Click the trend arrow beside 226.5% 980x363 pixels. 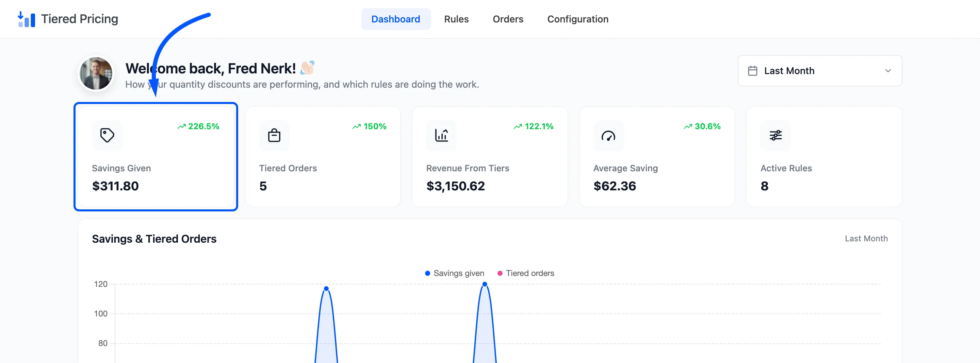pos(182,126)
